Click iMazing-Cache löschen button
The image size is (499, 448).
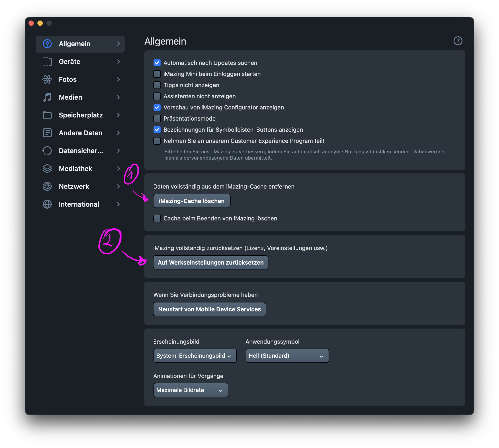click(x=191, y=201)
